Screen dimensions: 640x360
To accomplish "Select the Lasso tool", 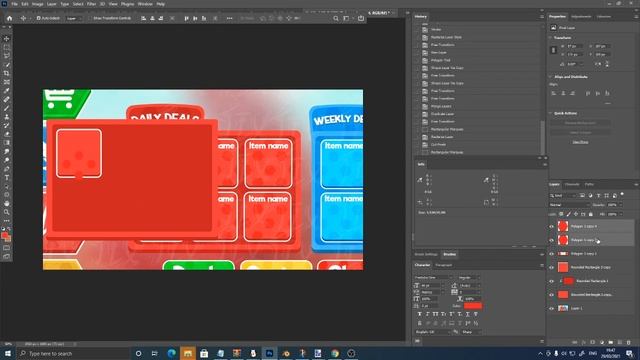I will point(7,56).
